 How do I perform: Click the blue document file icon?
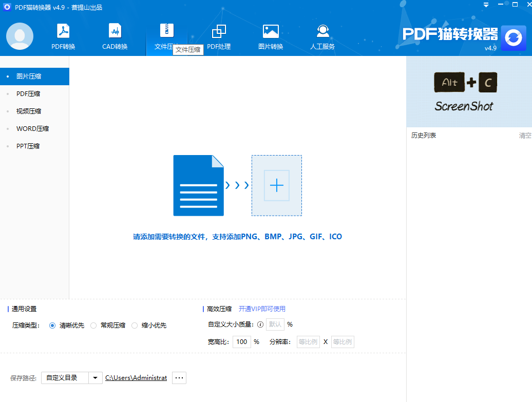pos(199,185)
